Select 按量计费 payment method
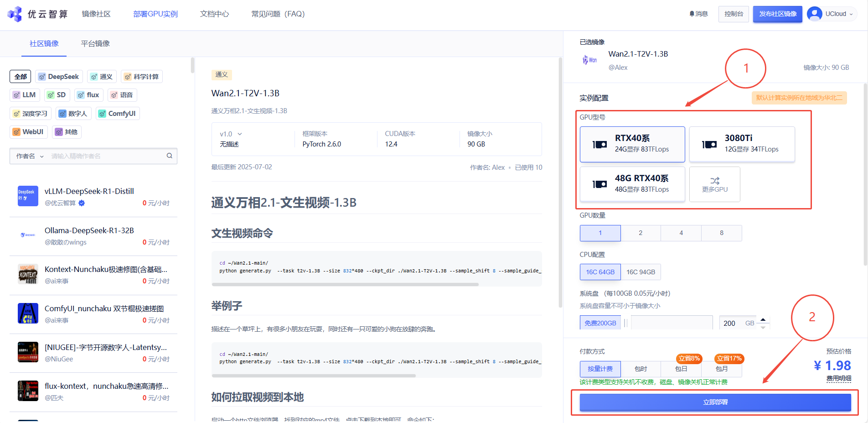The width and height of the screenshot is (868, 423). tap(600, 369)
